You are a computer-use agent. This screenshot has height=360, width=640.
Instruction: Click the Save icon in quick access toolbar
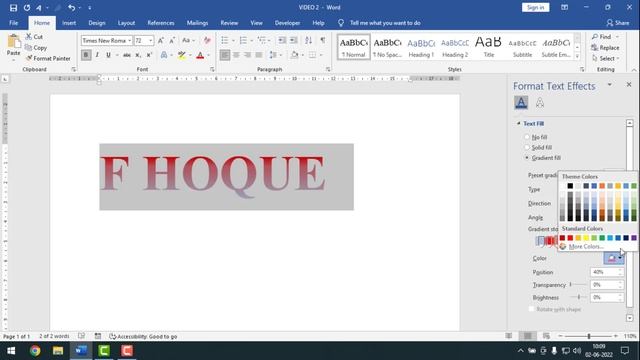pos(13,7)
